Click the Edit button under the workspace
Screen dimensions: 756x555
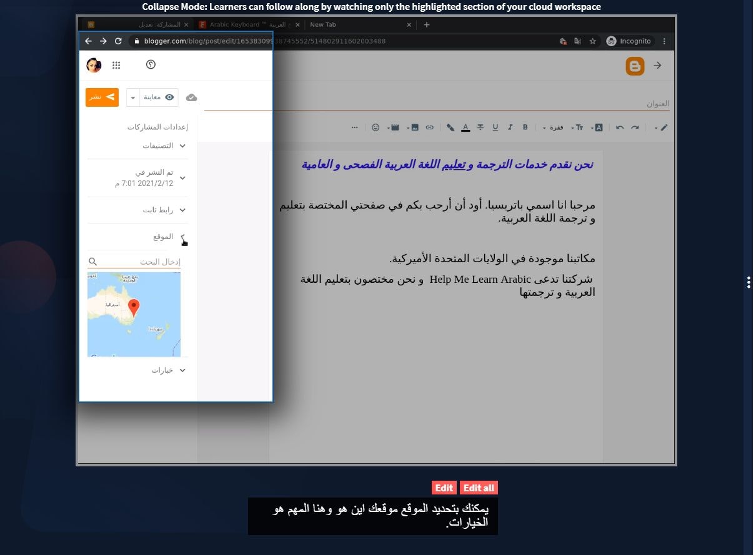point(444,488)
